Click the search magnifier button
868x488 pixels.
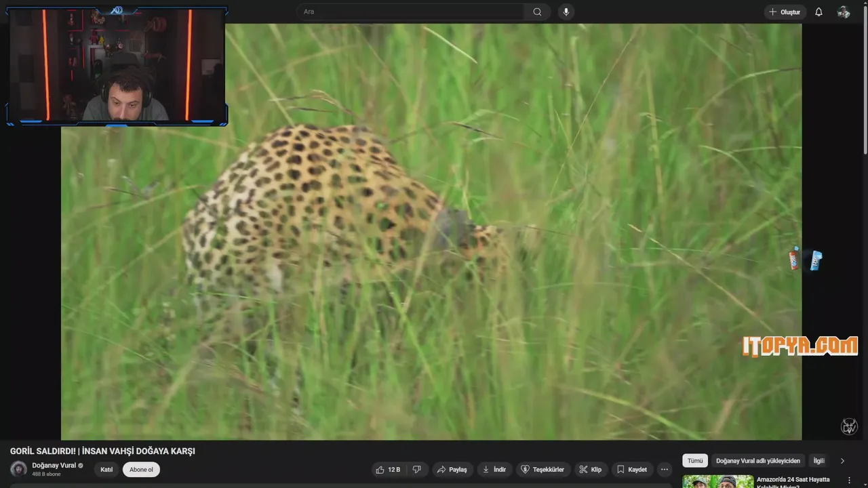click(537, 12)
